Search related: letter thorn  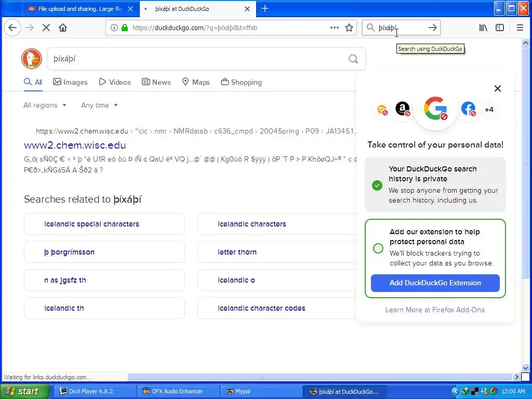pos(277,252)
